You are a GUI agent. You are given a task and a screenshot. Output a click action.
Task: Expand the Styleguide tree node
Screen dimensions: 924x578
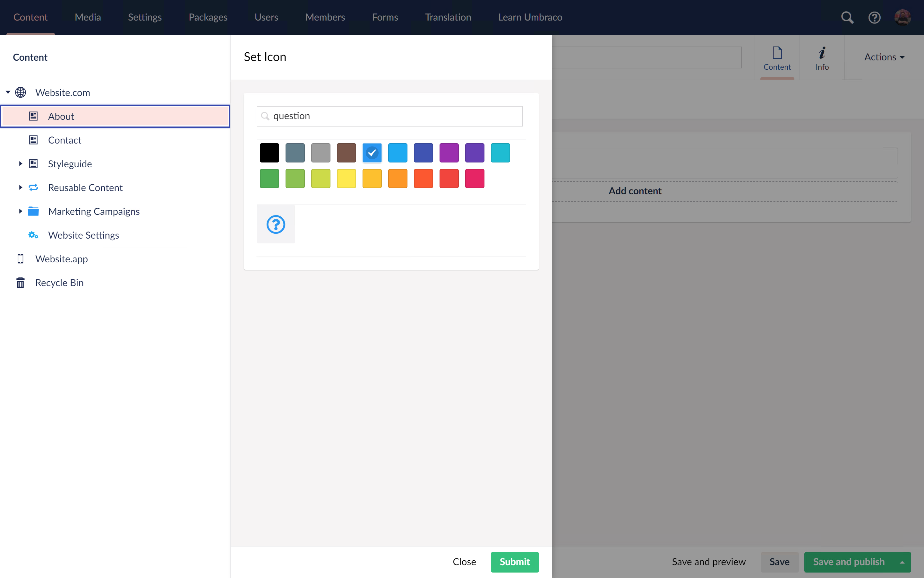tap(21, 164)
